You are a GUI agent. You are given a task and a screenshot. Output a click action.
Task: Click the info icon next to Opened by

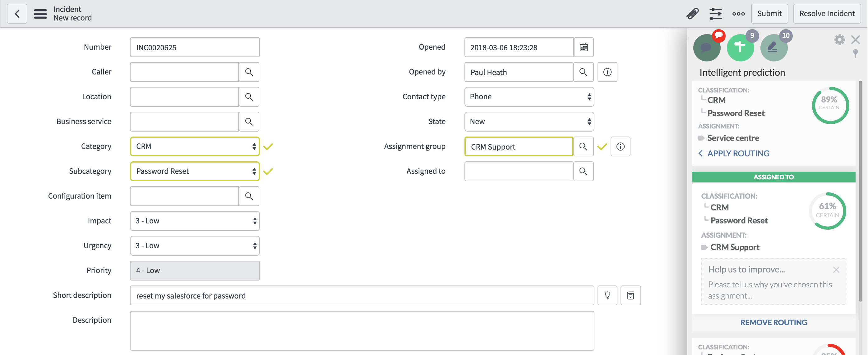point(607,72)
